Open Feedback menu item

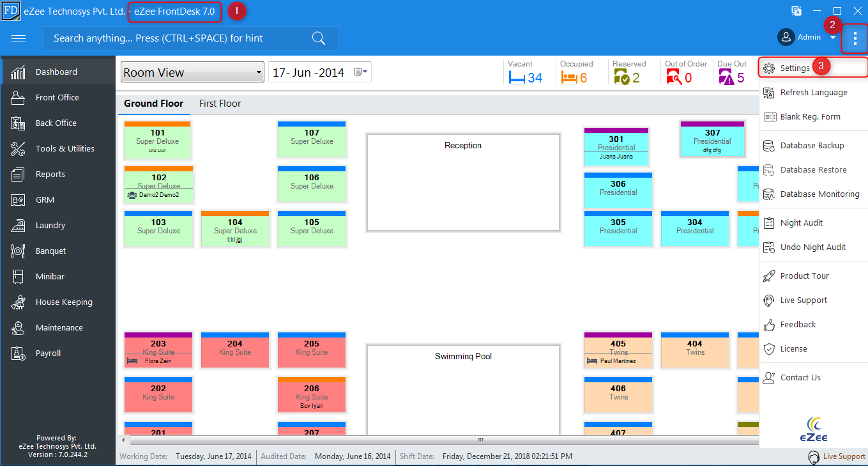click(814, 325)
